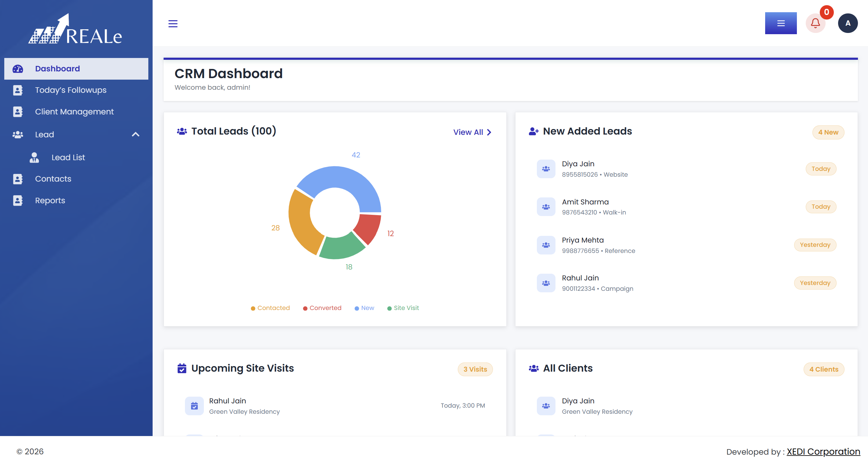
Task: Click the REALe logo
Action: pos(75,29)
